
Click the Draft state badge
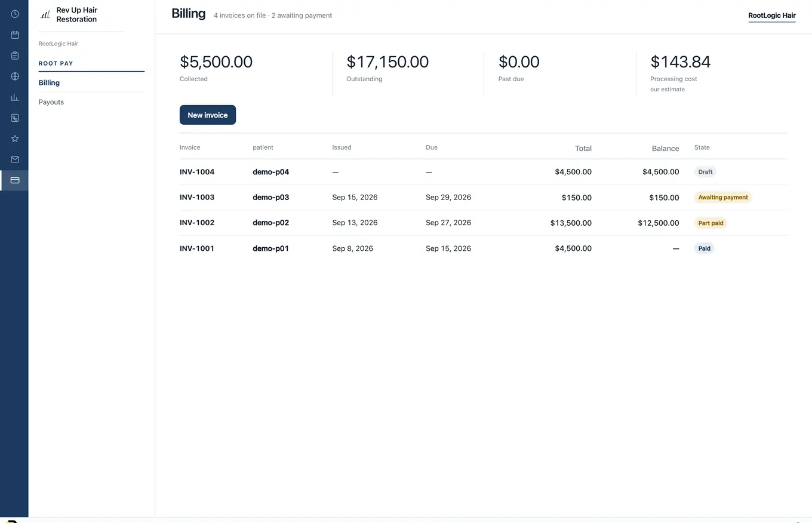point(705,172)
